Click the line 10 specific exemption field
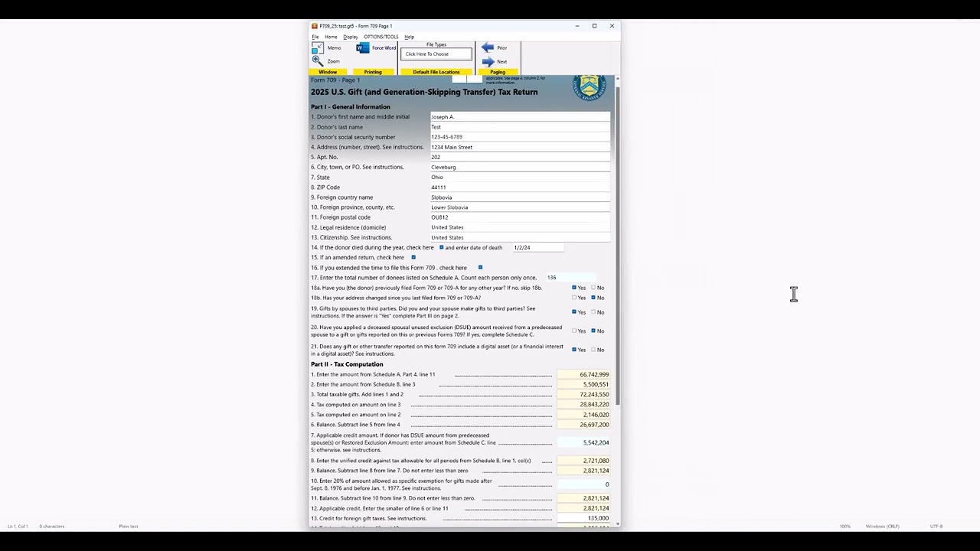980x551 pixels. tap(583, 484)
